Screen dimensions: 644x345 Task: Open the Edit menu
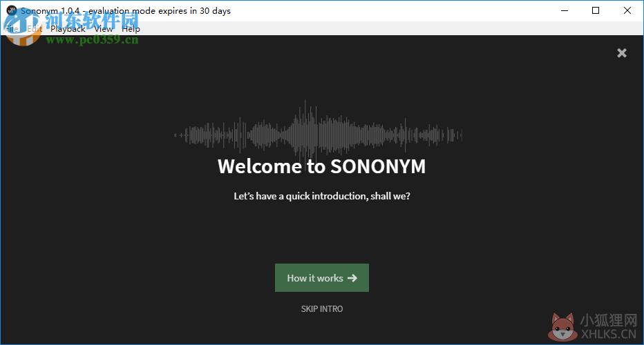(35, 29)
